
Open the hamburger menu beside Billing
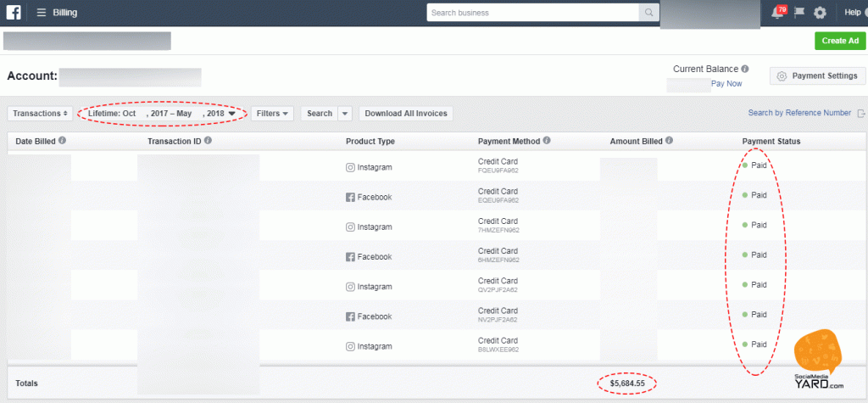[x=41, y=13]
